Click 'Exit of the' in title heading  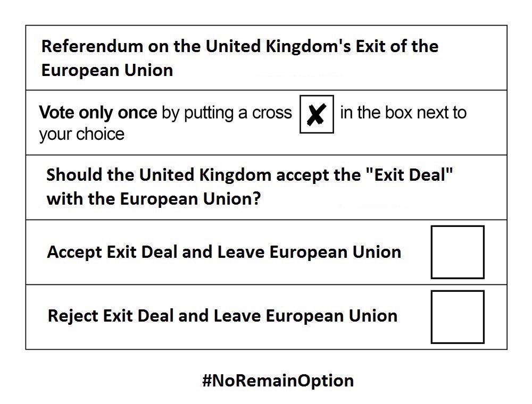[397, 46]
